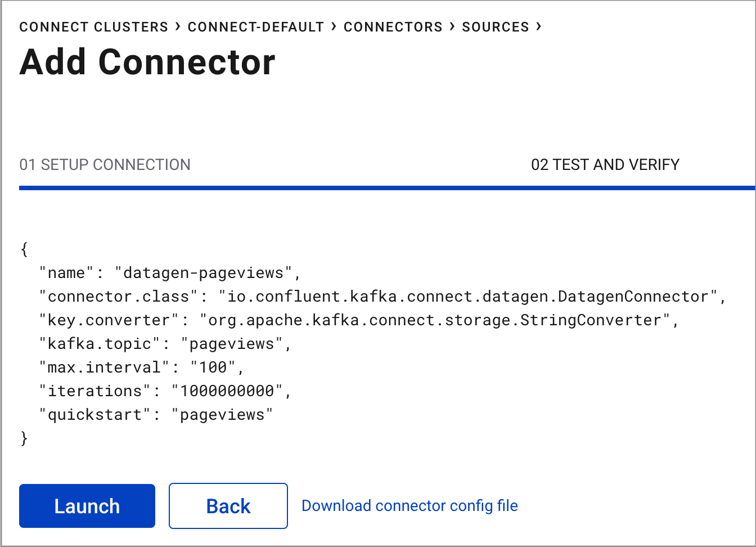Image resolution: width=756 pixels, height=547 pixels.
Task: Open the SOURCES breadcrumb link
Action: pos(495,26)
